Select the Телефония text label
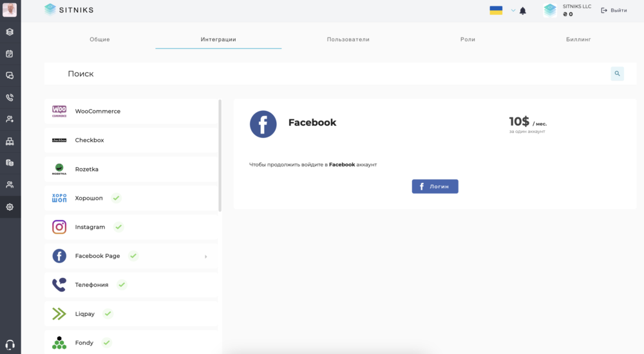 (91, 285)
